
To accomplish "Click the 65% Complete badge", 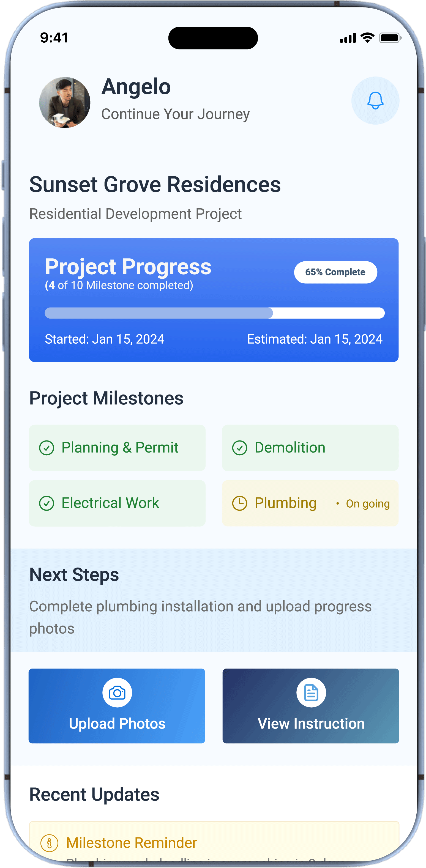I will click(x=335, y=272).
